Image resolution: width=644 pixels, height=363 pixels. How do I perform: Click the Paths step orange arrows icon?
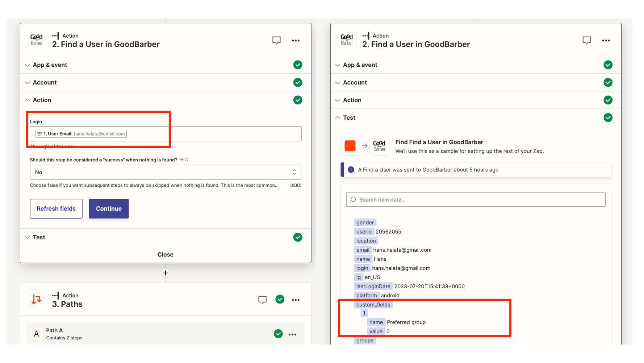[37, 300]
